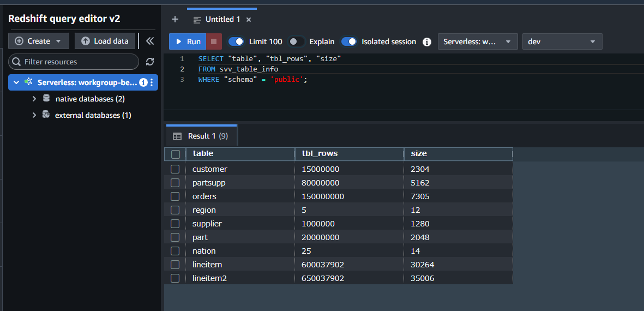
Task: Toggle the Isolated session switch
Action: coord(348,41)
